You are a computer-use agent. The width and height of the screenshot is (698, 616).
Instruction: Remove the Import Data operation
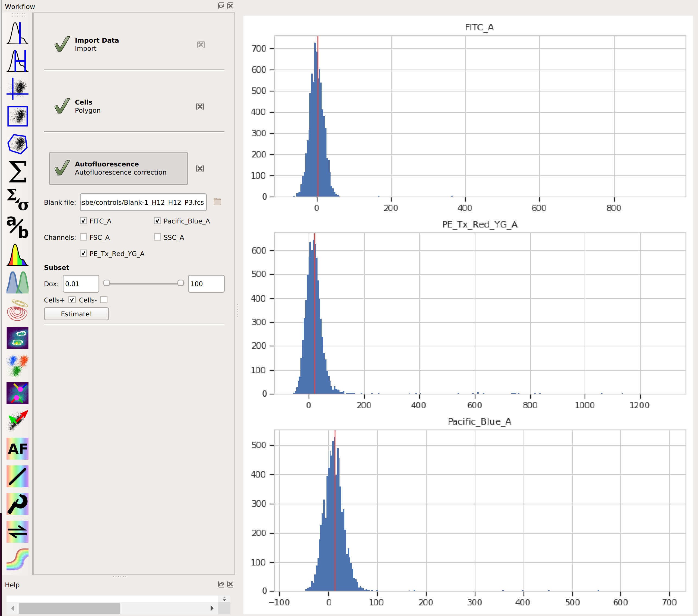[x=201, y=45]
